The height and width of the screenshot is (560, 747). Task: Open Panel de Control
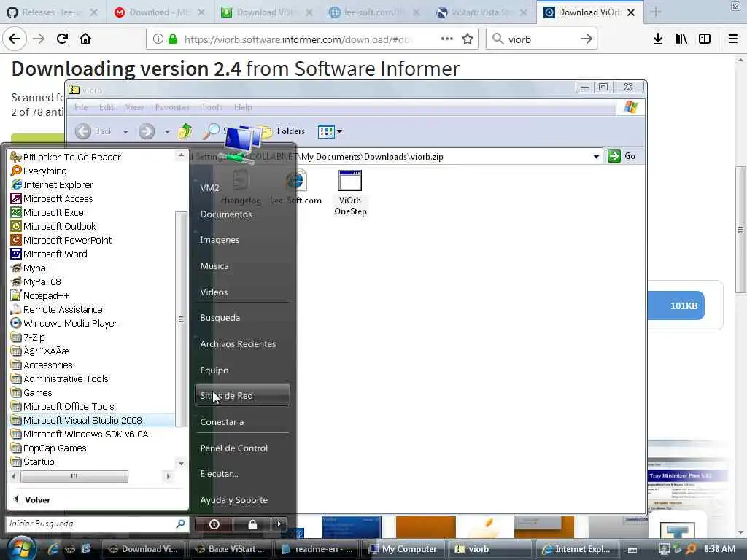pos(234,448)
